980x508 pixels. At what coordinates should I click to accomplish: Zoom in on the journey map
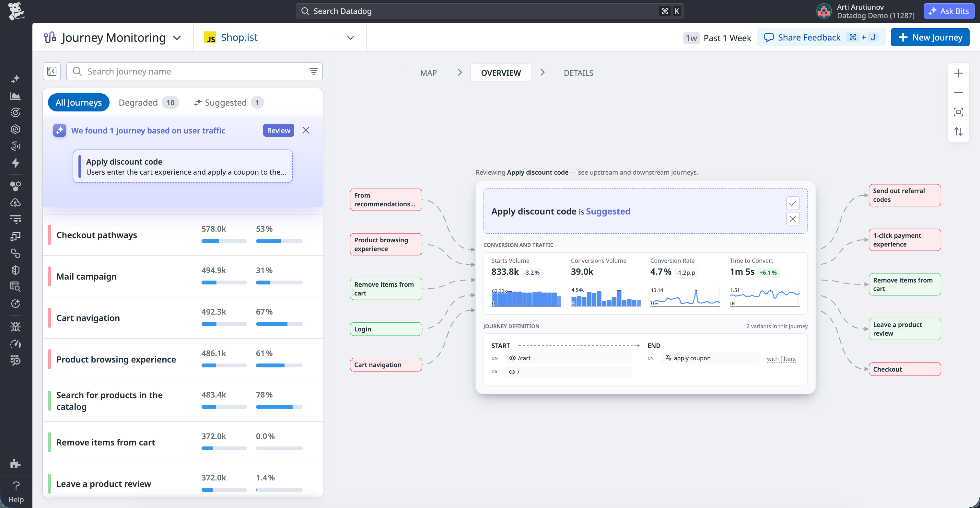click(958, 74)
